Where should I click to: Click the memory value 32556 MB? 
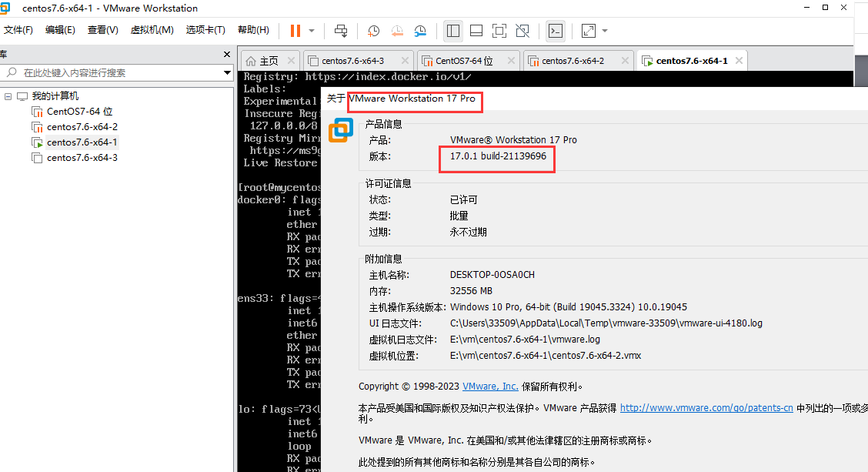[471, 291]
